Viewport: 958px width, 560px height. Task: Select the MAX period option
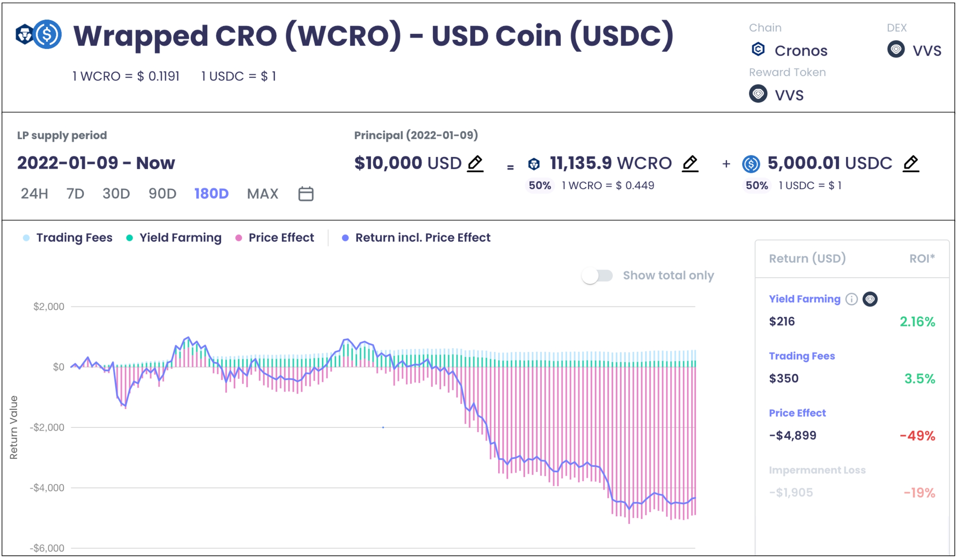(x=262, y=194)
